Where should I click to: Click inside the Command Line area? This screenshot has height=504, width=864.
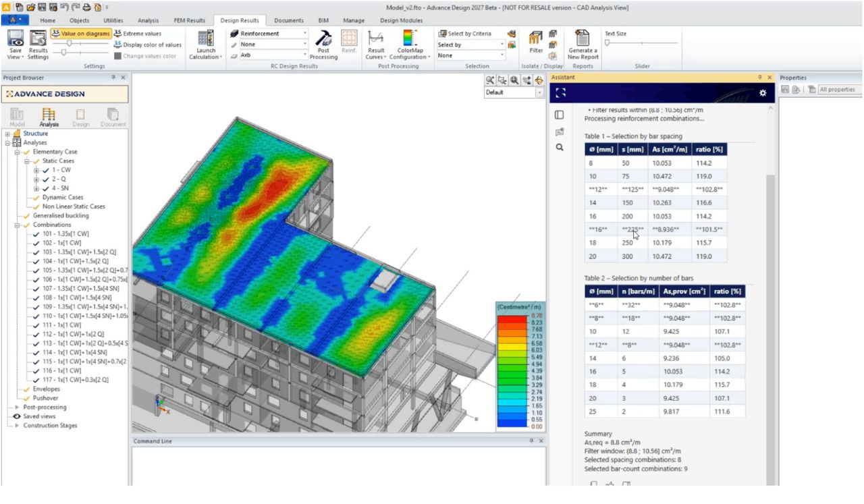337,466
